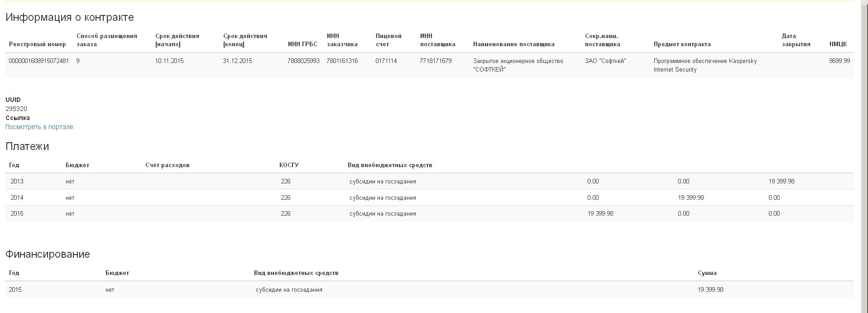Click the 'Наименование поставщика' column header
This screenshot has width=868, height=313.
[x=514, y=44]
